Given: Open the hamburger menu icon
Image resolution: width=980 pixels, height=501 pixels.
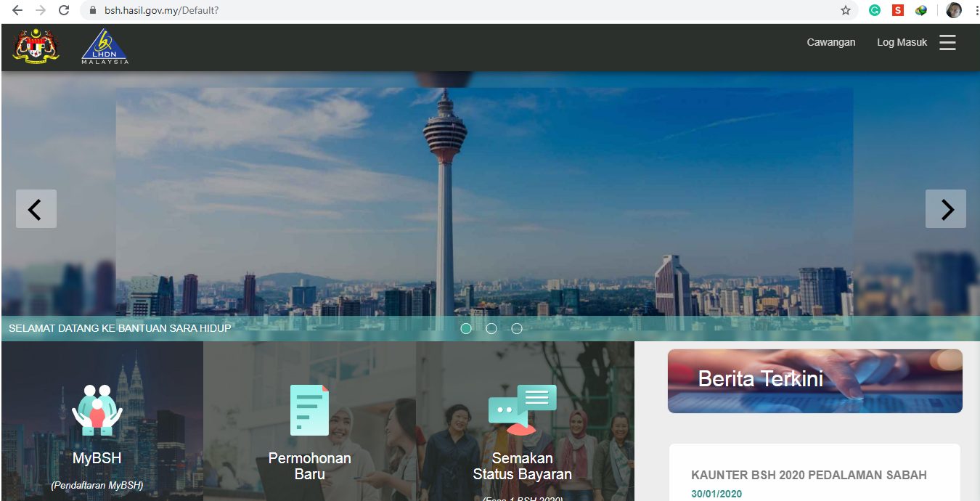Looking at the screenshot, I should tap(947, 43).
